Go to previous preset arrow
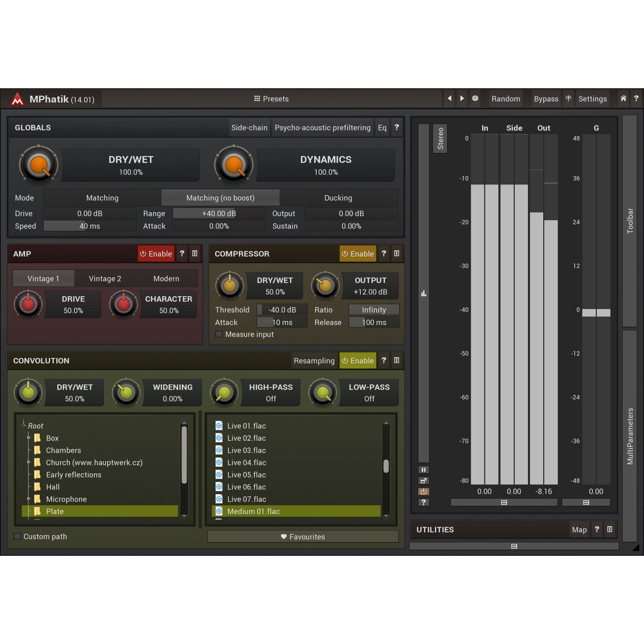This screenshot has height=644, width=644. (x=449, y=98)
